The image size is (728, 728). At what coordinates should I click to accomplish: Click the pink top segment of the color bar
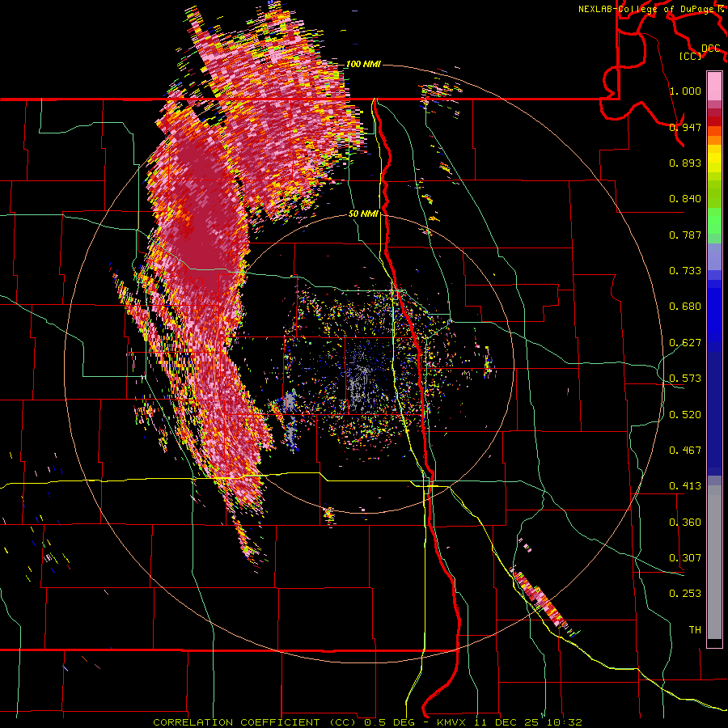714,86
